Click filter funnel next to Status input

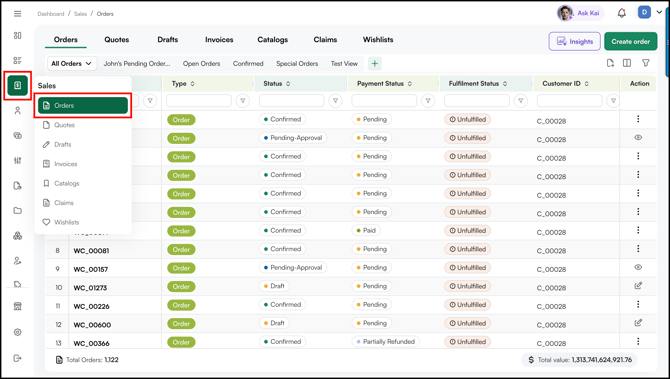click(x=335, y=101)
